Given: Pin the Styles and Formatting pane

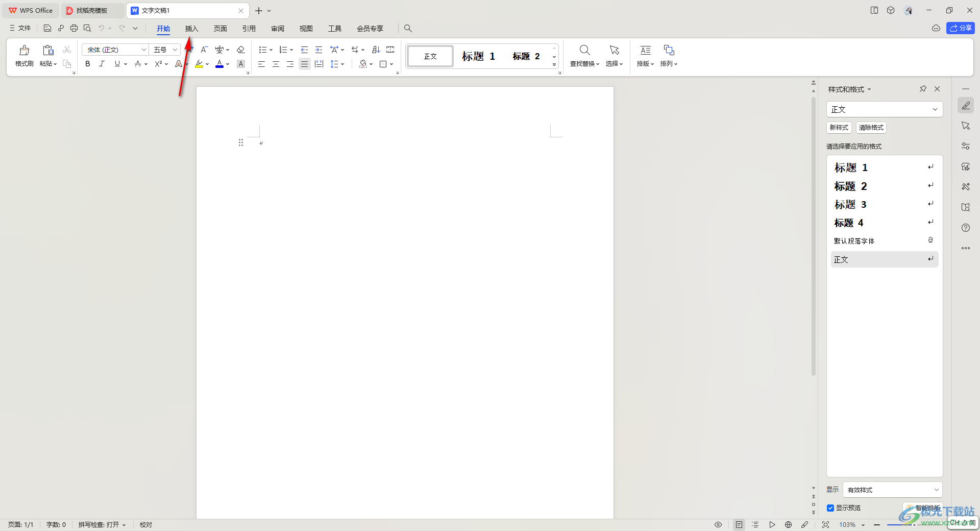Looking at the screenshot, I should point(923,89).
